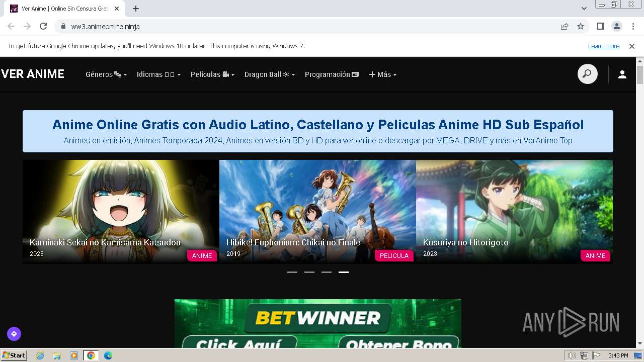
Task: Expand the Idiomas dropdown menu
Action: coord(158,74)
